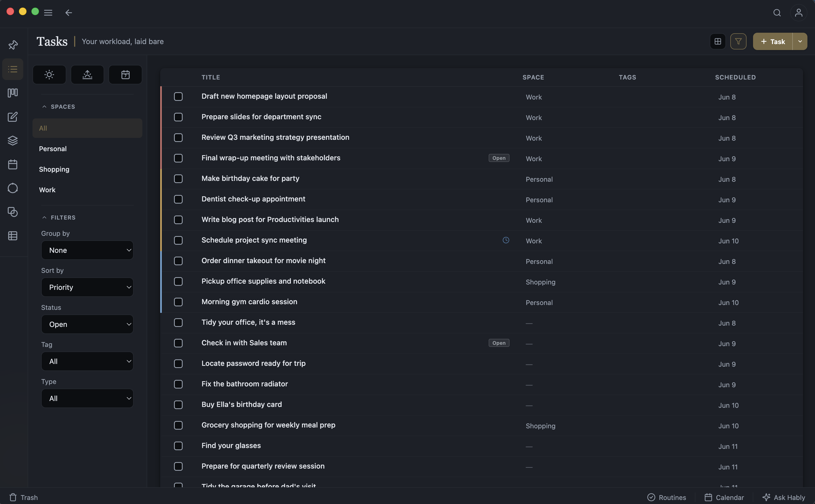Tick the Dentist check-up appointment checkbox

pos(178,199)
